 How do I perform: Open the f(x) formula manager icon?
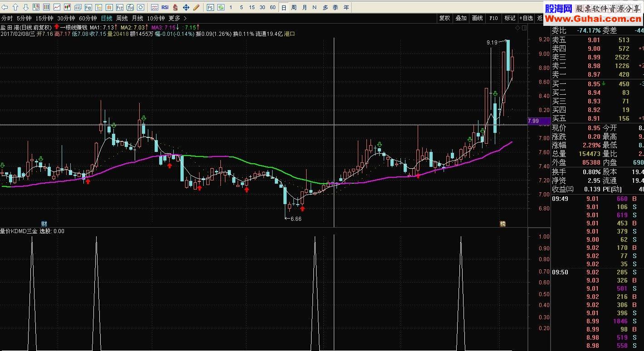(130, 7)
